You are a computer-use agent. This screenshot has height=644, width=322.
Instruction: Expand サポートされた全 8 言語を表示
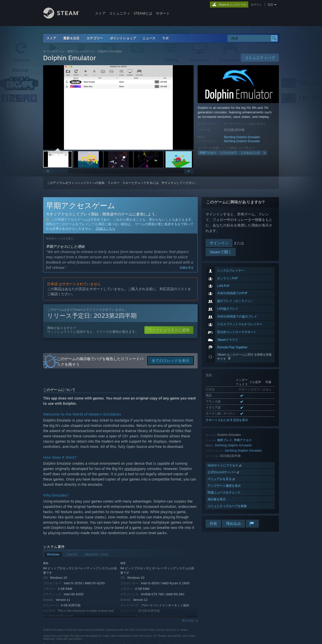click(227, 420)
